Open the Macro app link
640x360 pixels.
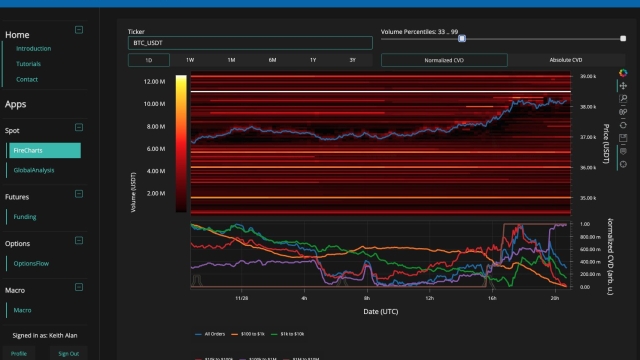coord(22,310)
